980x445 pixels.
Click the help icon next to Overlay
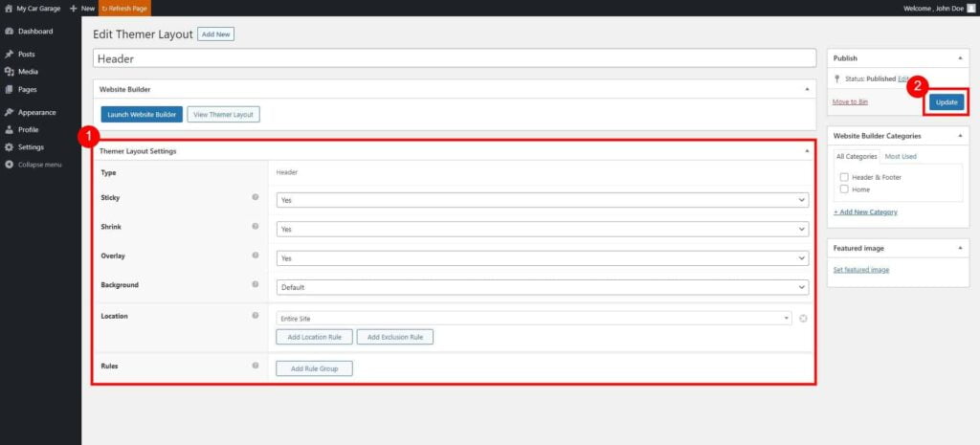click(256, 256)
